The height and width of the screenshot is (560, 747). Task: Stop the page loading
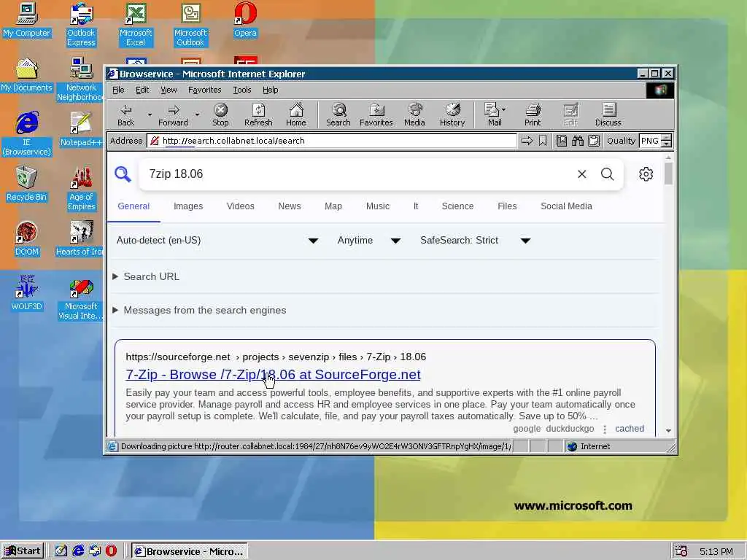[x=220, y=115]
